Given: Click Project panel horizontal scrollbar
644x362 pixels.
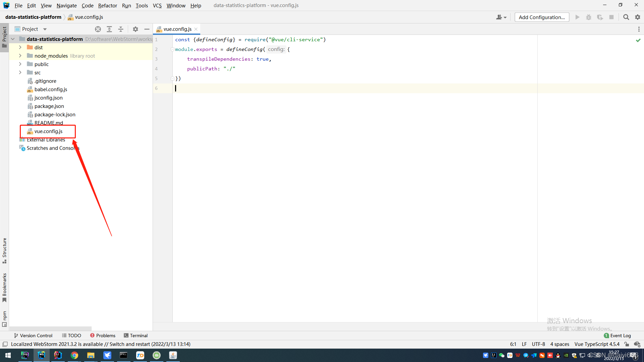Looking at the screenshot, I should (x=50, y=328).
